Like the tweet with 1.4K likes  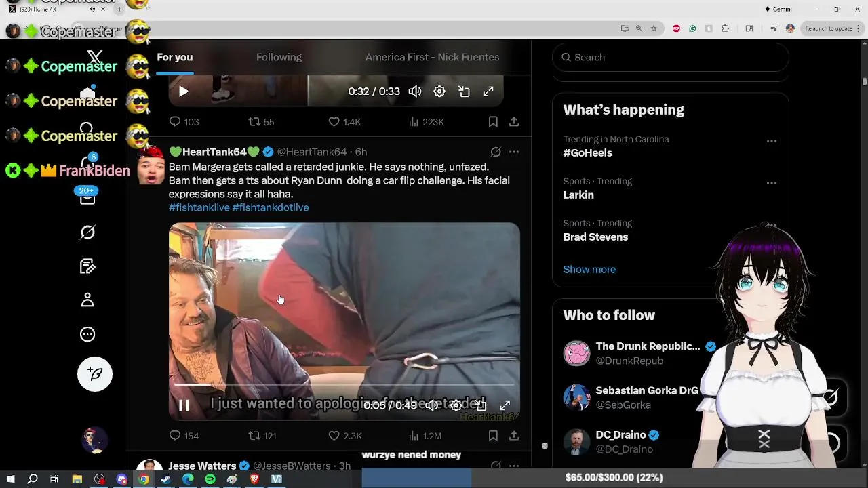tap(344, 122)
